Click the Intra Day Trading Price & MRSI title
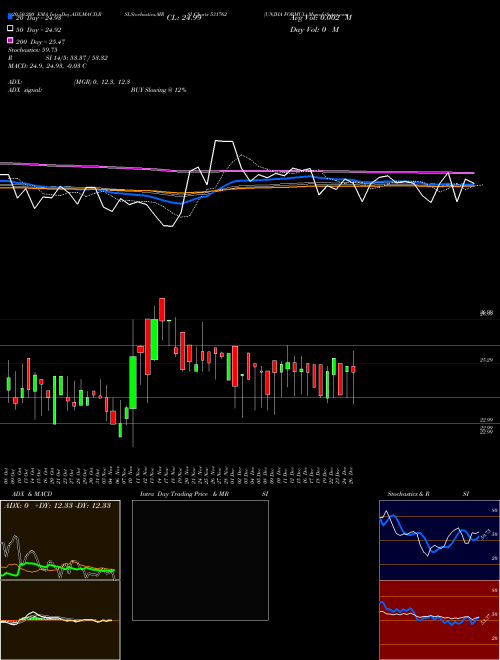The image size is (500, 660). coord(204,494)
